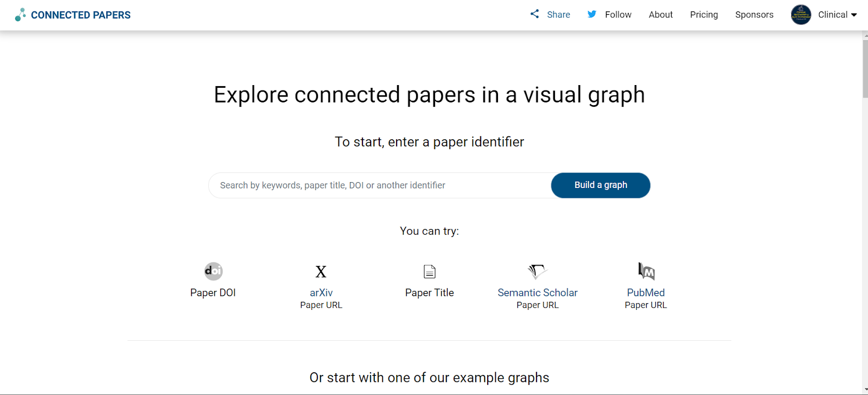Click the Paper Title document icon
Screen dimensions: 868x395
pos(430,271)
